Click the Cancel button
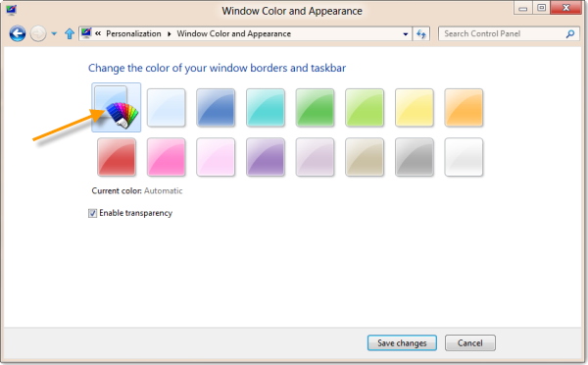Screen dimensions: 588x365 coord(469,342)
